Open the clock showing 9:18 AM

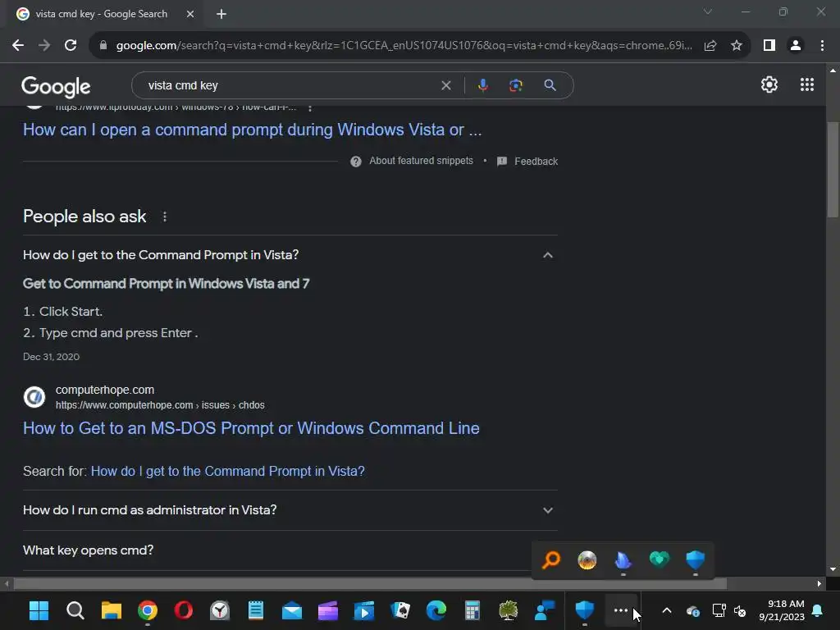pos(782,610)
